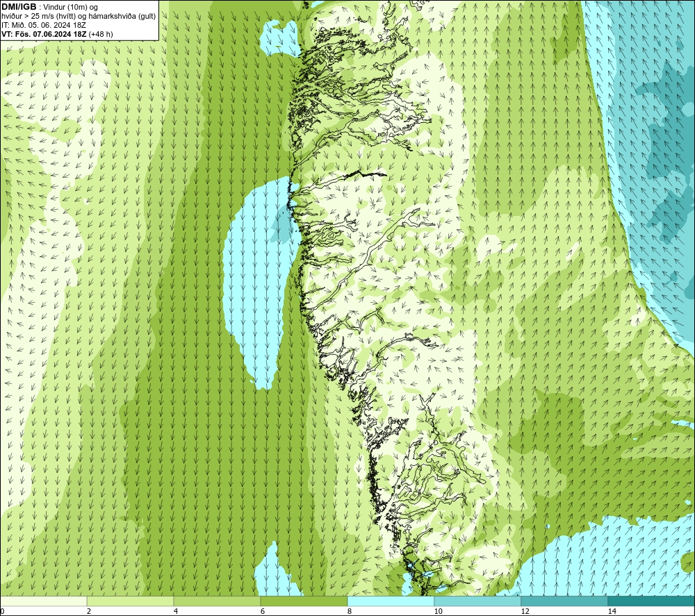Select the 4–6 m/s green scale segment
This screenshot has height=616, width=695.
[x=217, y=601]
